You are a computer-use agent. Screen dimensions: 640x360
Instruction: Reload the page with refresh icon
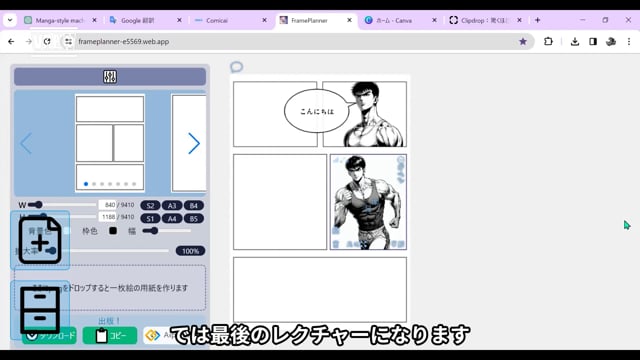47,42
